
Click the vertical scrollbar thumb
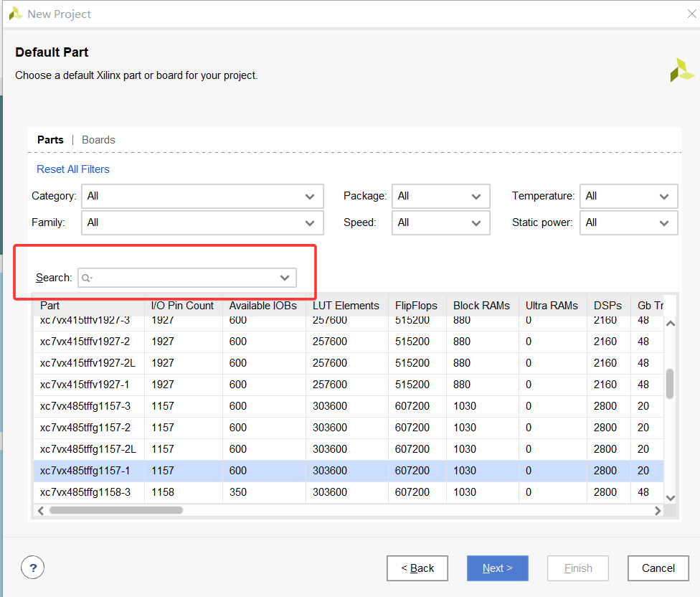(x=670, y=384)
